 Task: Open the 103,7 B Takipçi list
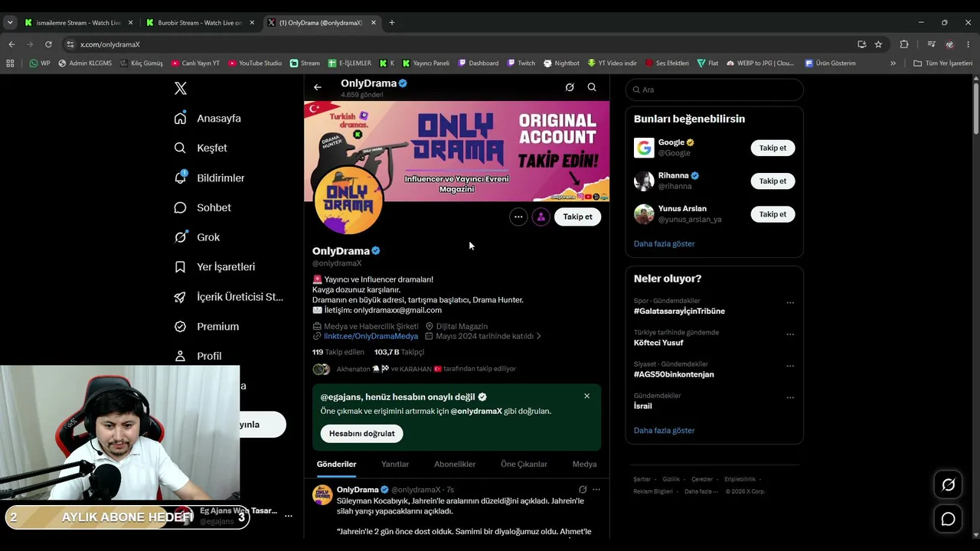tap(399, 352)
